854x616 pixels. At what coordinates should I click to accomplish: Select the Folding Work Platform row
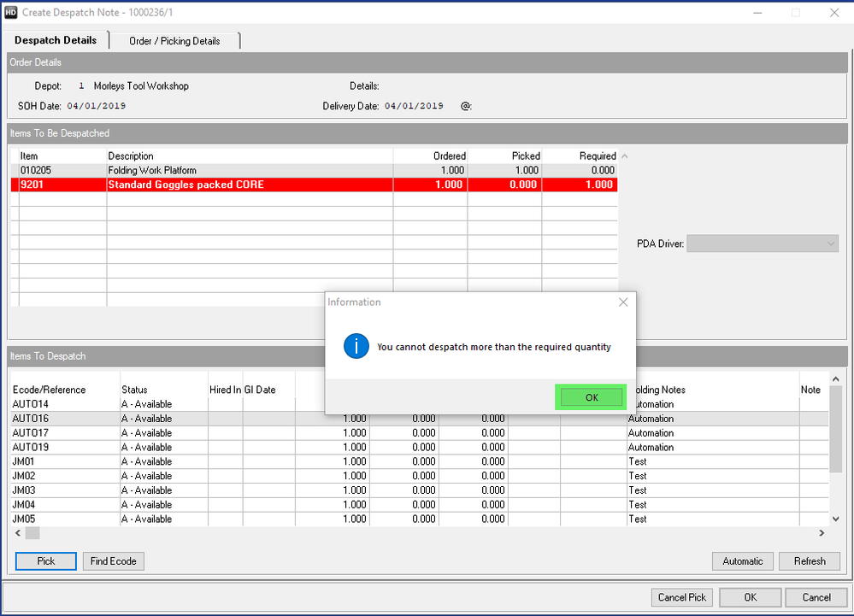152,171
